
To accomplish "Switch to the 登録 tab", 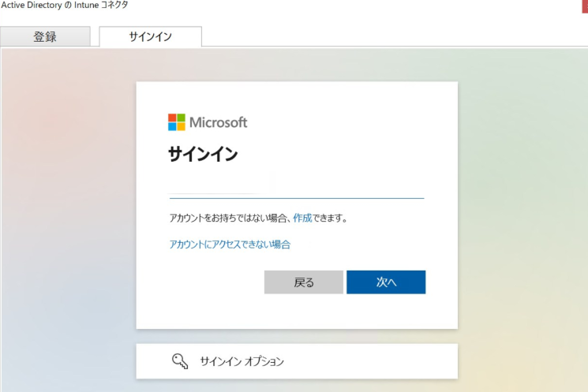I will pyautogui.click(x=45, y=37).
